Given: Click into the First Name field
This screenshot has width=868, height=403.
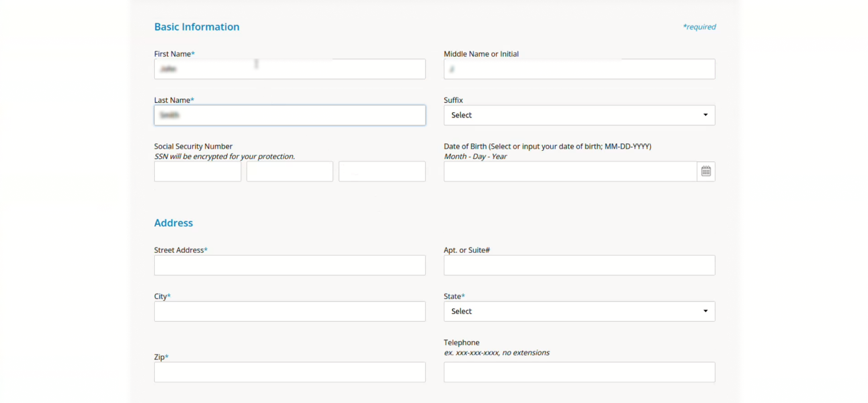Looking at the screenshot, I should (x=290, y=69).
